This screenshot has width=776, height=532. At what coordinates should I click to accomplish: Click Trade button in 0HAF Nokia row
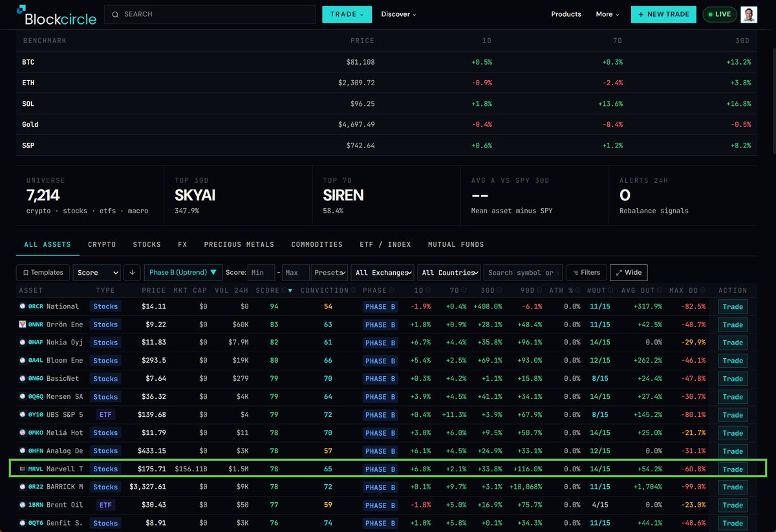(x=733, y=343)
